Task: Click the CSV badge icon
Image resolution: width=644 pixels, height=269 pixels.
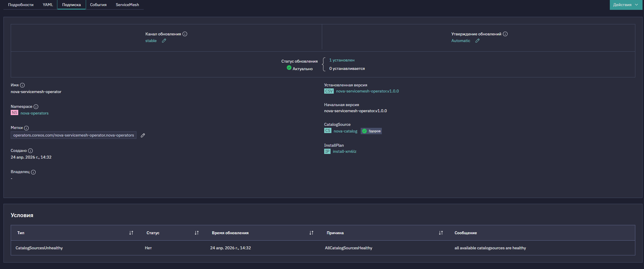Action: coord(329,91)
